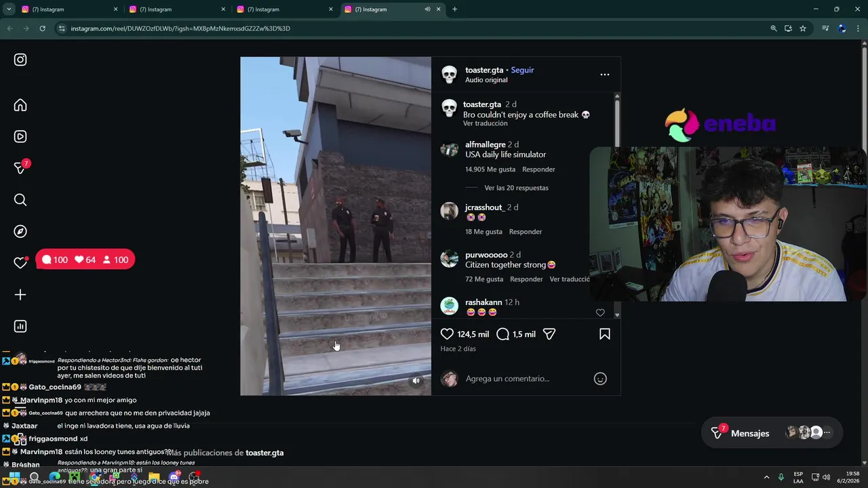Image resolution: width=868 pixels, height=488 pixels.
Task: Open Notifications heart icon in sidebar
Action: click(20, 263)
